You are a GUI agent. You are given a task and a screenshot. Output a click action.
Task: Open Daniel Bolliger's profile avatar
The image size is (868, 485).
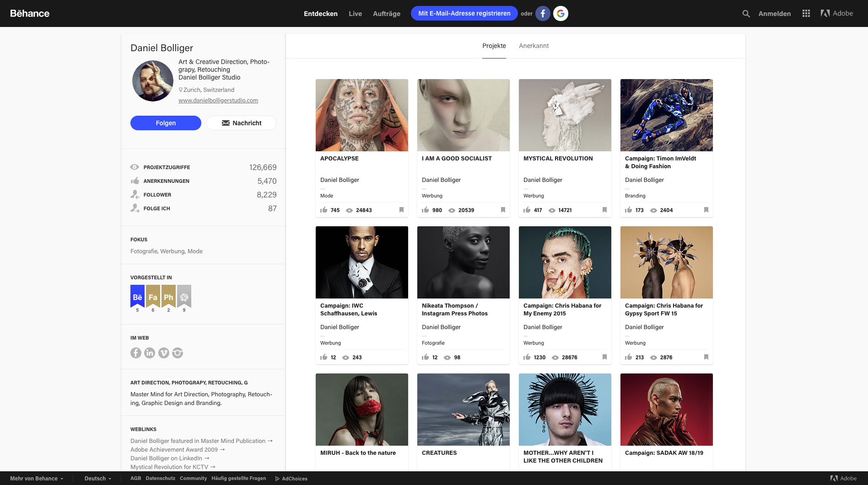(153, 81)
